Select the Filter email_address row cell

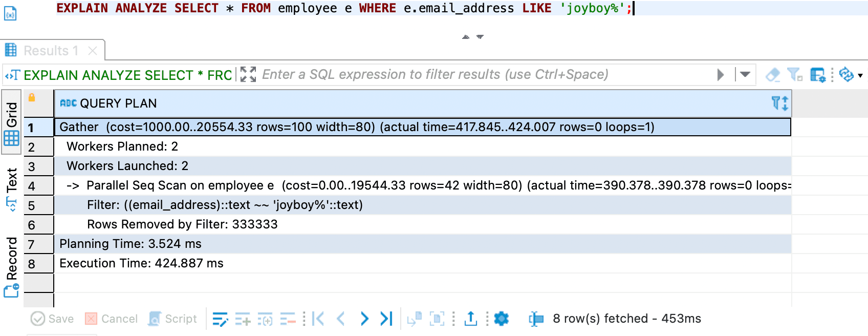coord(423,205)
